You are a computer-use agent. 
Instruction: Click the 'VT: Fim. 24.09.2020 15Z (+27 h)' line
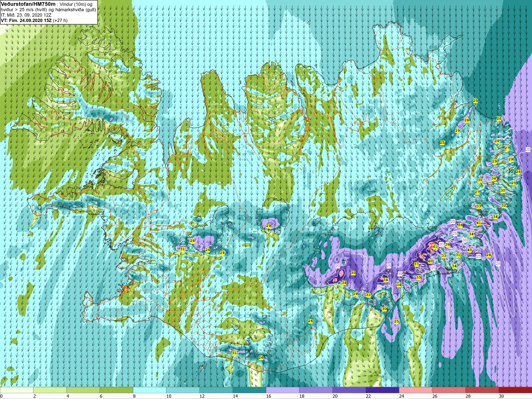click(x=34, y=20)
